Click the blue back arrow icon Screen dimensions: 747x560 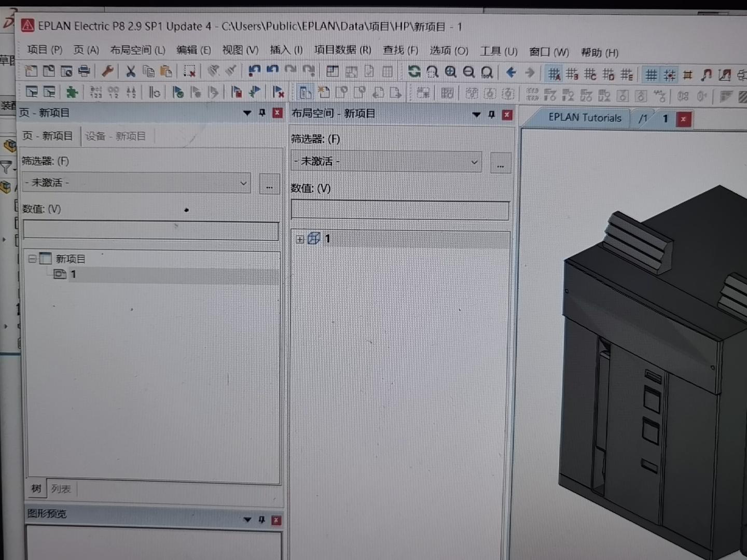511,73
